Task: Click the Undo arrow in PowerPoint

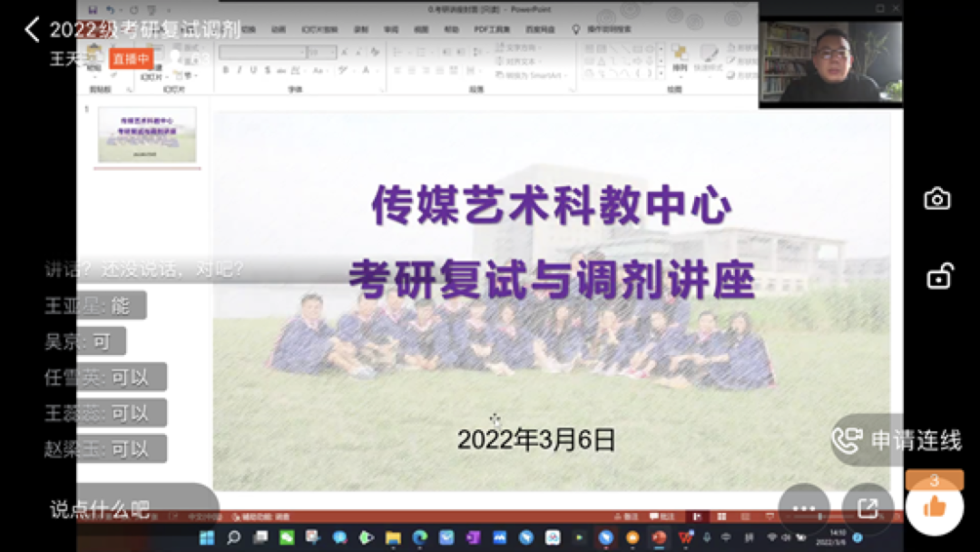Action: (111, 10)
